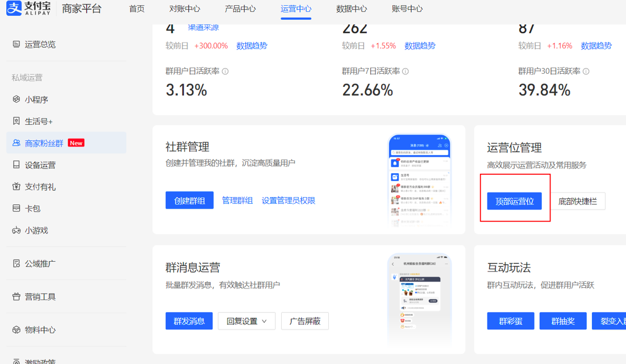Screen dimensions: 626x364
Task: Open 设备运营 sidebar item
Action: pyautogui.click(x=40, y=165)
